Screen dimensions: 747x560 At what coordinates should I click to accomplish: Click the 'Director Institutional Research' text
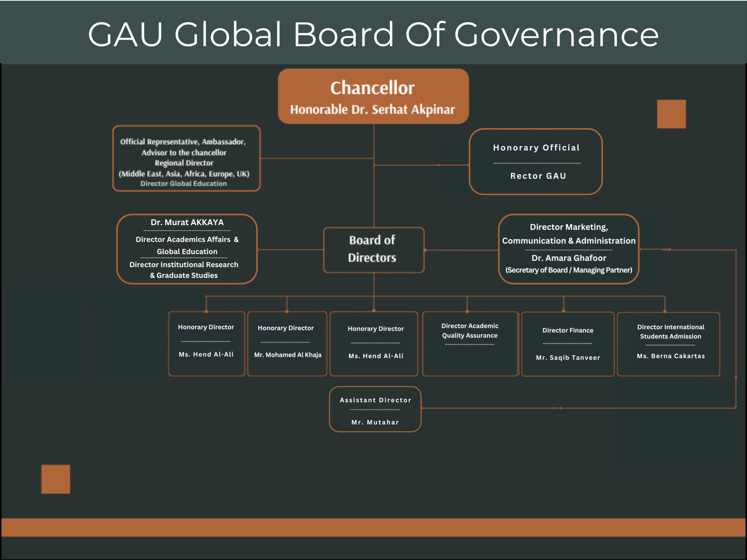184,265
